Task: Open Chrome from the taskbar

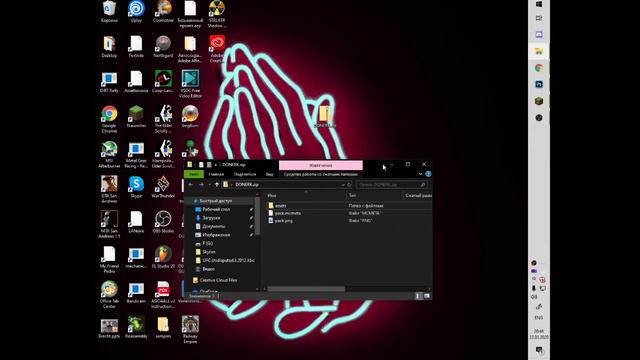Action: 539,68
